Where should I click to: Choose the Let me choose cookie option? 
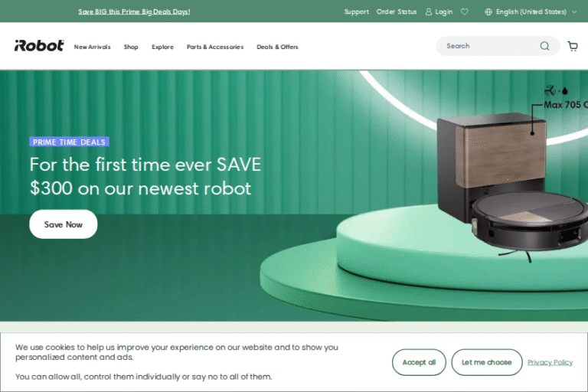pyautogui.click(x=487, y=362)
